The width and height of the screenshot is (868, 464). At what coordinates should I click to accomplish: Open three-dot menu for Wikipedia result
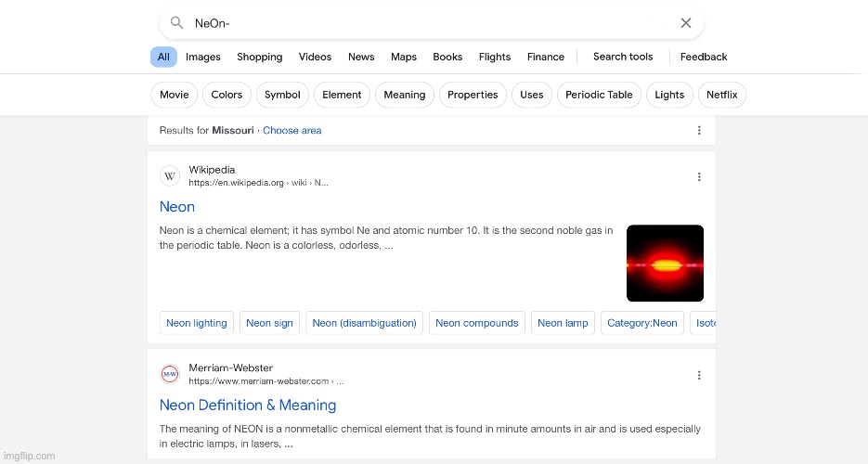pos(699,176)
